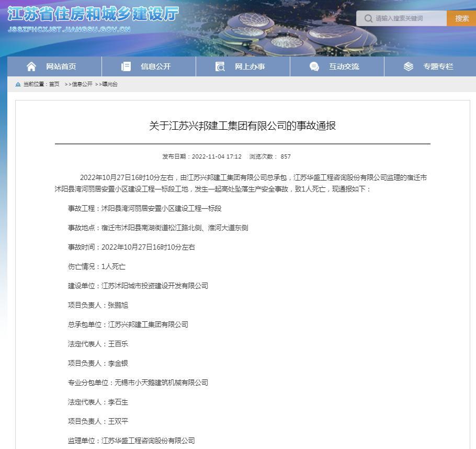Click the line 事故工程：沭阳县湾河丽居安置小区建设工程一标段

tap(144, 208)
